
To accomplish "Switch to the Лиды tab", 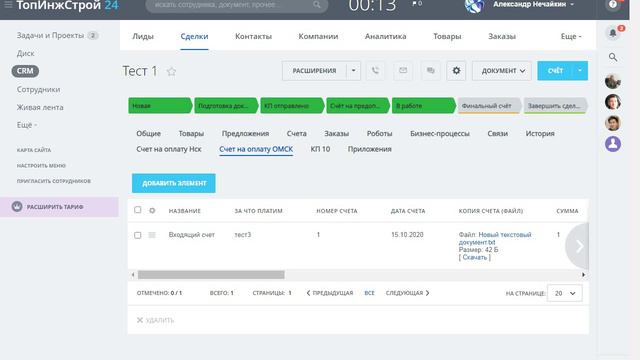I will click(x=143, y=36).
